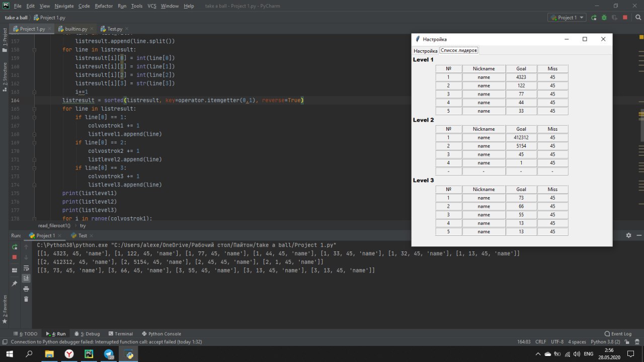Toggle scroll to end of console

click(x=26, y=279)
